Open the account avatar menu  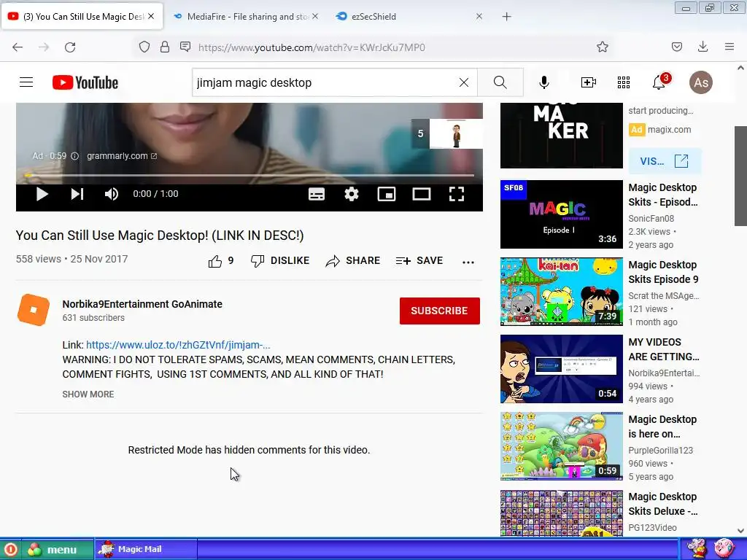click(701, 82)
